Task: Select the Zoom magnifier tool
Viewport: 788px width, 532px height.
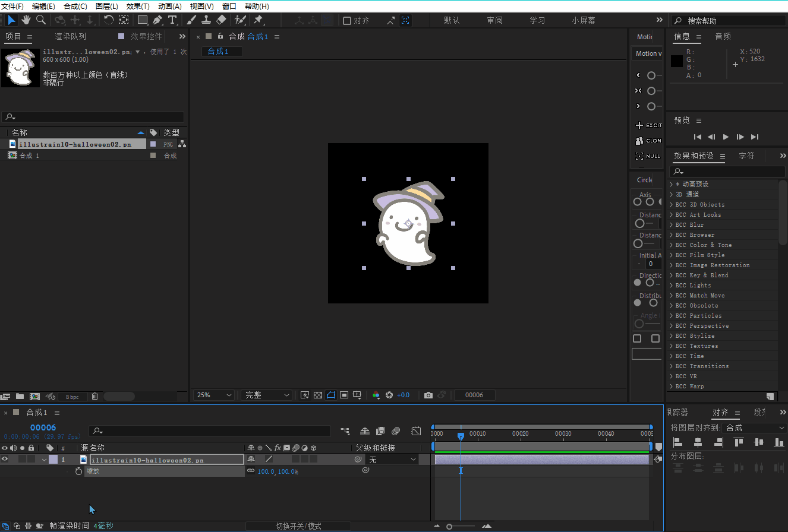Action: coord(41,20)
